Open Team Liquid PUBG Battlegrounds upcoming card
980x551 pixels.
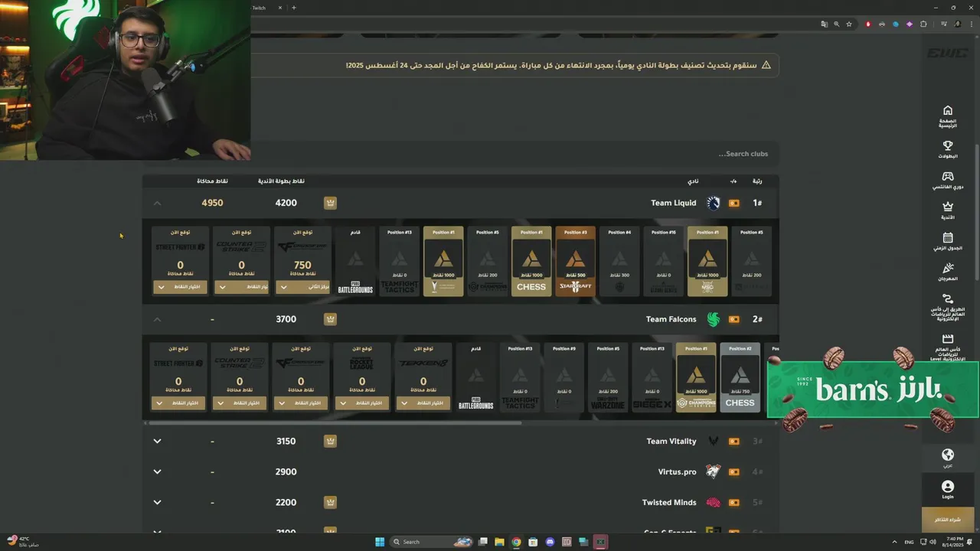tap(355, 261)
